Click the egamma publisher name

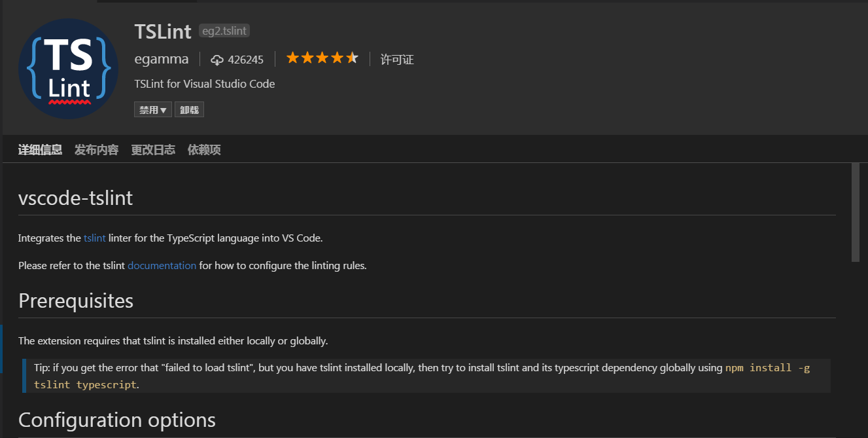pos(162,59)
